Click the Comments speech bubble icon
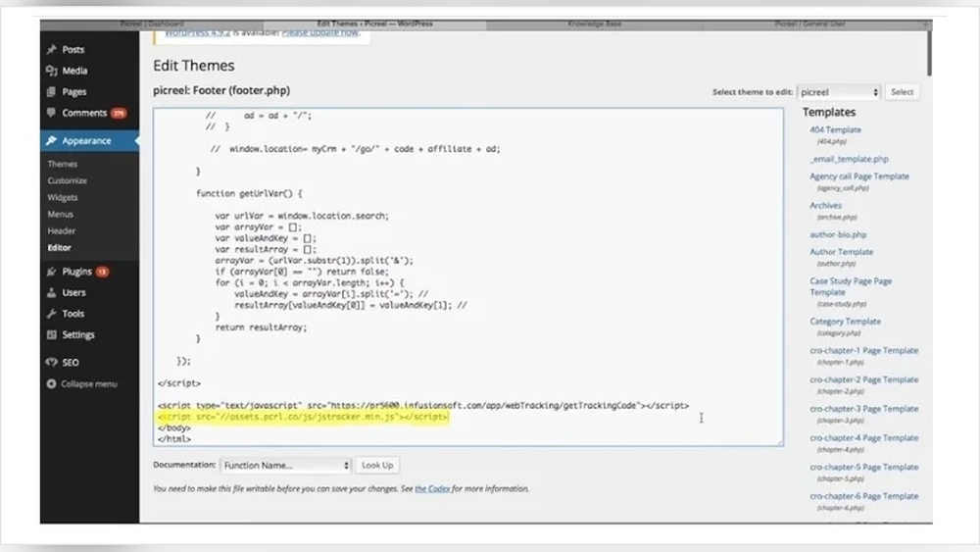 click(51, 113)
